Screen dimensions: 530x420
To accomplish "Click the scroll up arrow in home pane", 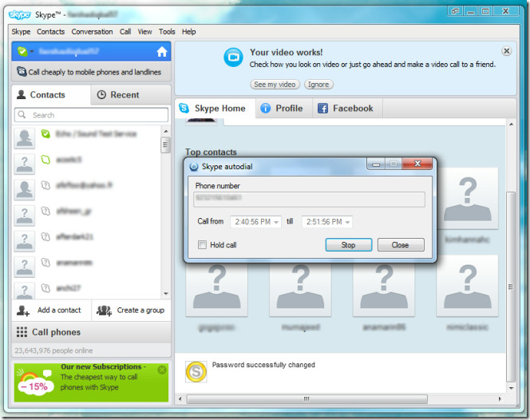I will [x=512, y=125].
